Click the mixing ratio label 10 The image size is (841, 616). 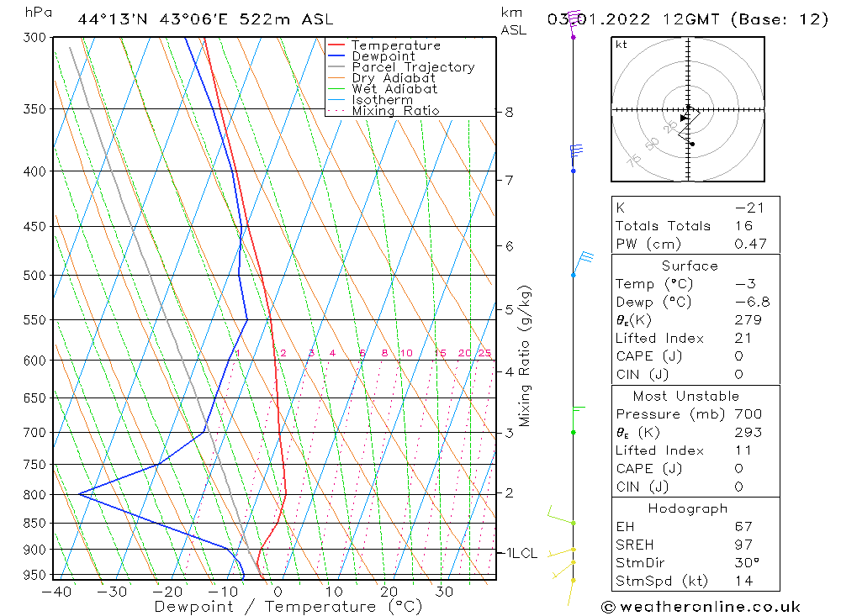click(x=406, y=353)
